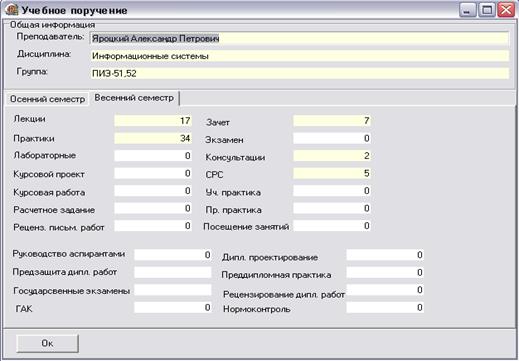This screenshot has height=361, width=519.
Task: Click the Зачет value field
Action: [332, 120]
